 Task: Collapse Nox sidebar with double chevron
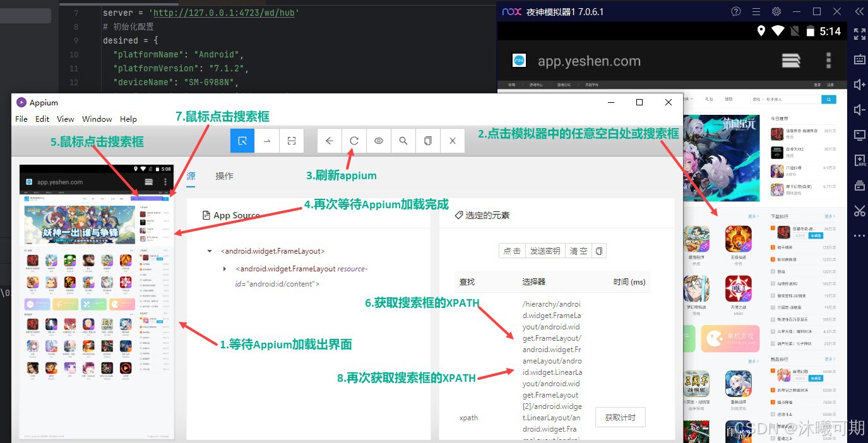point(859,11)
